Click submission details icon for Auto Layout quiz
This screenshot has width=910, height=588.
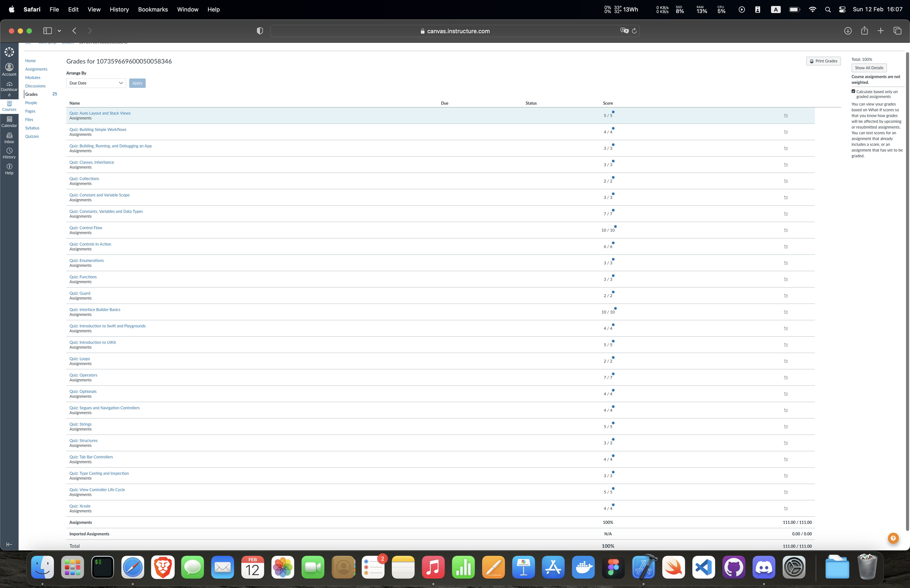pyautogui.click(x=786, y=116)
